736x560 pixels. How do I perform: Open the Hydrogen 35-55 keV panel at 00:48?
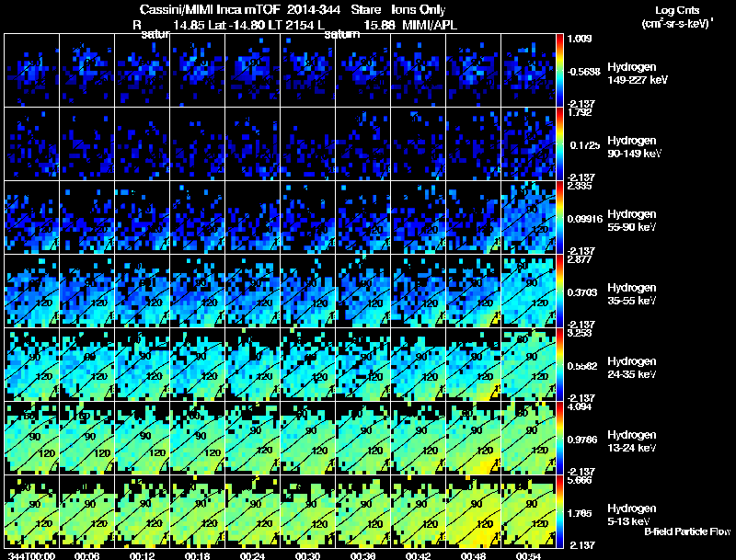click(473, 291)
